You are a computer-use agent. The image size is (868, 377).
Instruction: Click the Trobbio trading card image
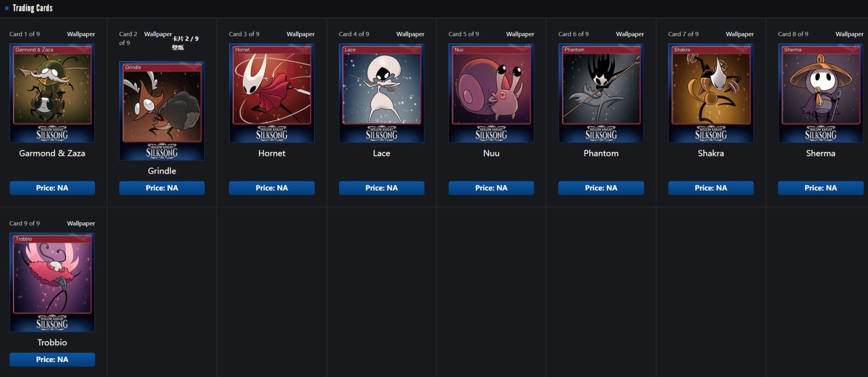click(x=52, y=283)
